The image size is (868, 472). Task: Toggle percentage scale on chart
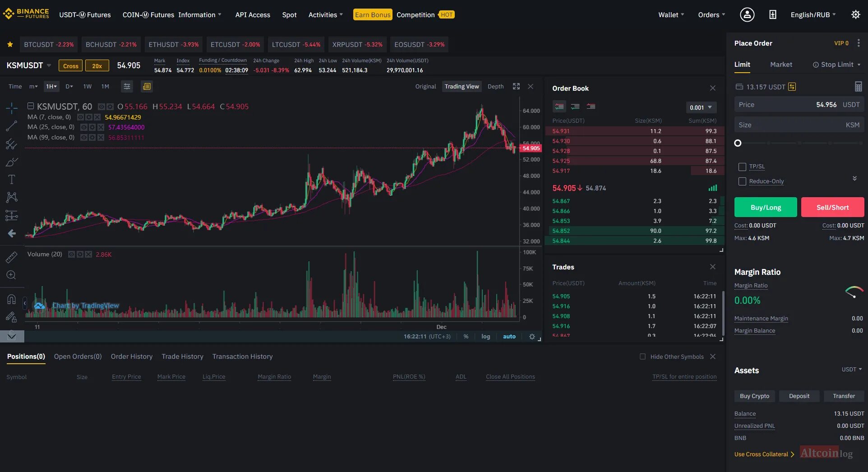[x=466, y=337]
